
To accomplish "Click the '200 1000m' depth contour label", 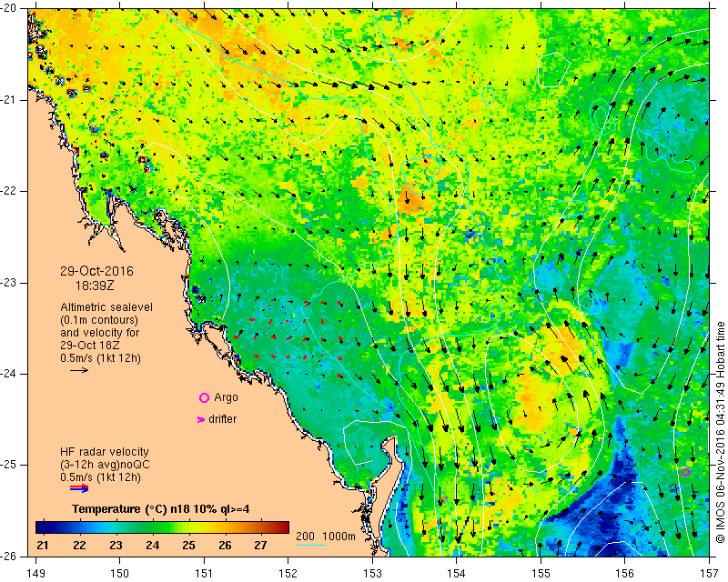I will pyautogui.click(x=326, y=536).
